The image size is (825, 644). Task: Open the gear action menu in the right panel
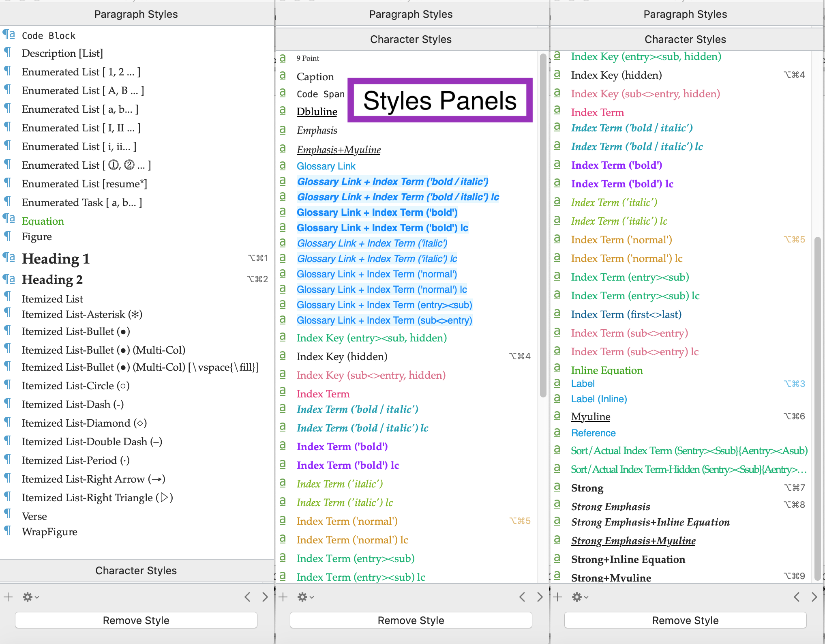tap(578, 597)
